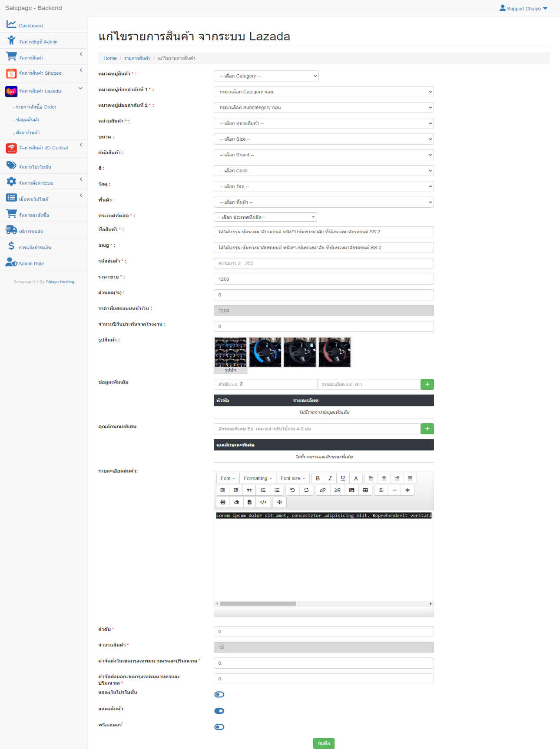Undo the last edit in the editor

point(292,490)
